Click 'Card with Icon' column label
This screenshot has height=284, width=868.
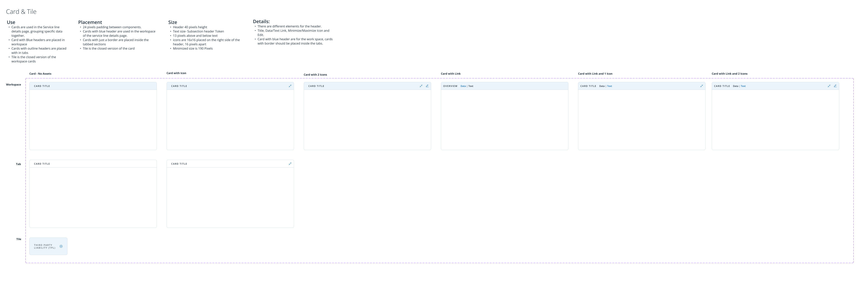pyautogui.click(x=176, y=73)
